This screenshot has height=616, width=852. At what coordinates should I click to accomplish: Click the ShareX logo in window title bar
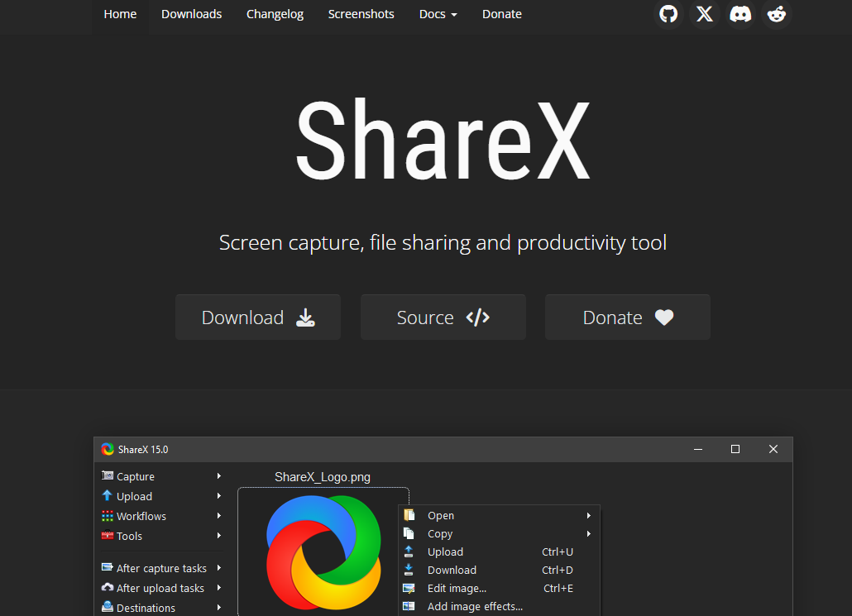click(108, 449)
